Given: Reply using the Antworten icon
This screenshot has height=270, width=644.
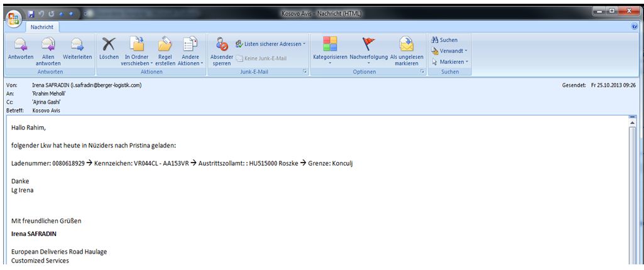Looking at the screenshot, I should click(x=21, y=49).
